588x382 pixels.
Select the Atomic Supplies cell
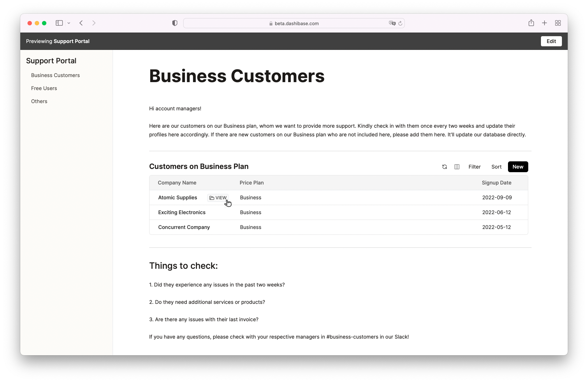point(177,198)
